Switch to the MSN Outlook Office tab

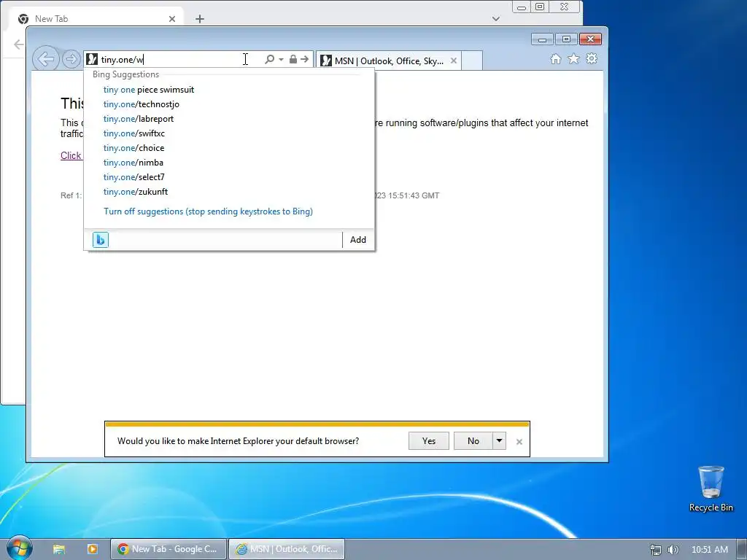(388, 61)
